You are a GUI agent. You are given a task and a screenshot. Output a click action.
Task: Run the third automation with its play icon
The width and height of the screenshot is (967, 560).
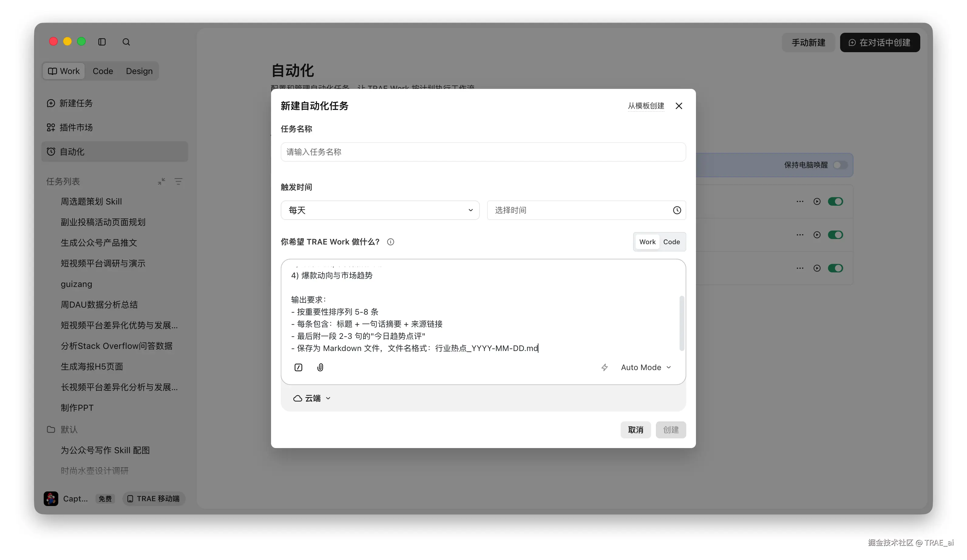pos(817,268)
